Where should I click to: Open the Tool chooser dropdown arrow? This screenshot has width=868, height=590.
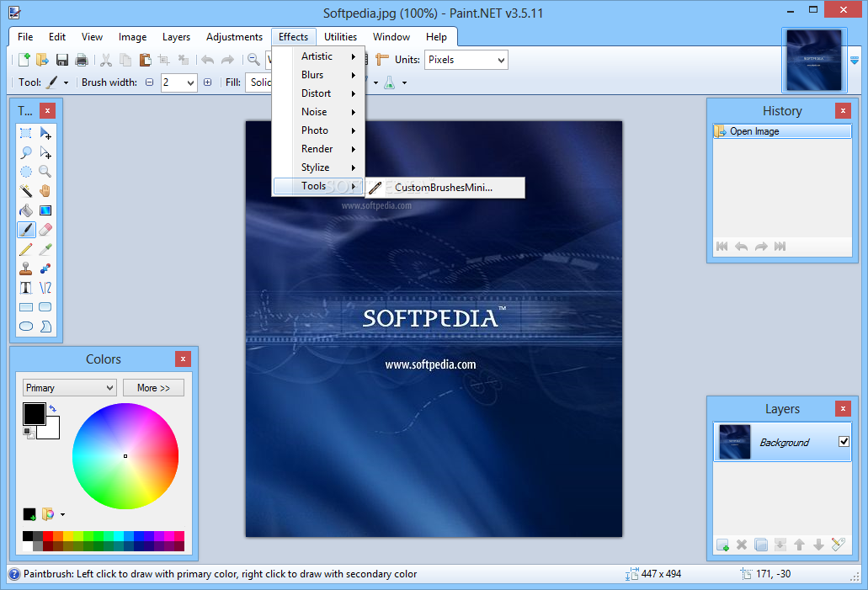pyautogui.click(x=66, y=83)
